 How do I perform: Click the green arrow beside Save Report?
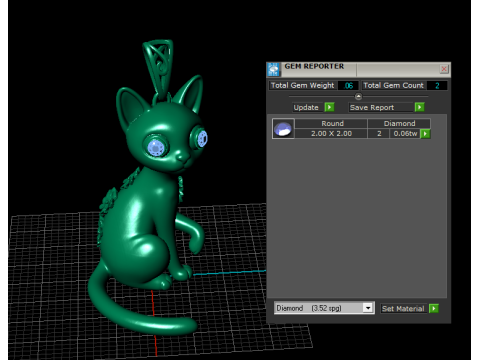tap(419, 107)
